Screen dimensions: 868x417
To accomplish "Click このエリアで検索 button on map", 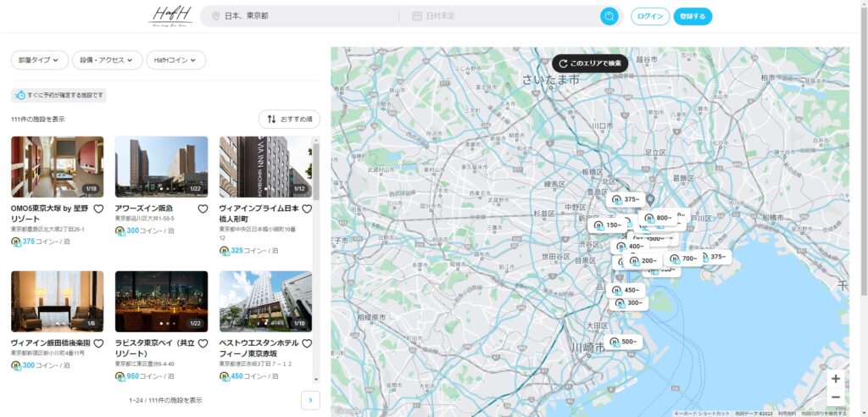I will [590, 63].
